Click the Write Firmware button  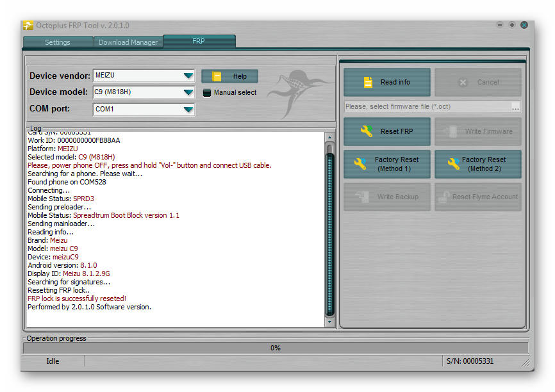pyautogui.click(x=478, y=131)
